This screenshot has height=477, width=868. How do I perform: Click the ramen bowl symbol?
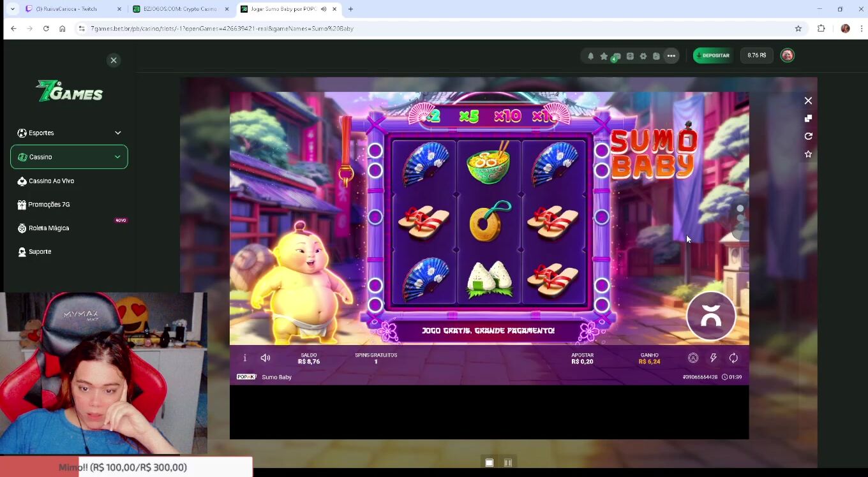coord(489,163)
